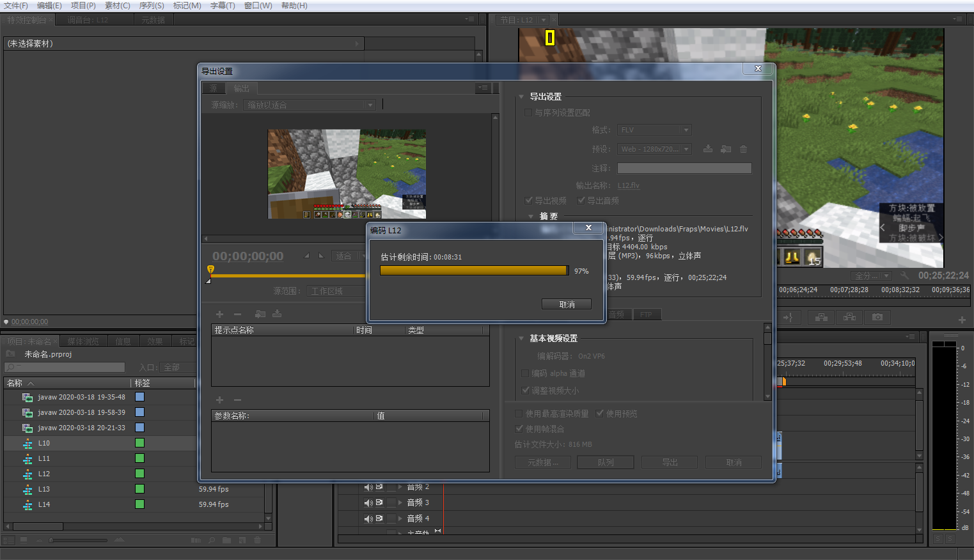Open the format FLV dropdown
Screen dimensions: 974x560
tap(654, 130)
